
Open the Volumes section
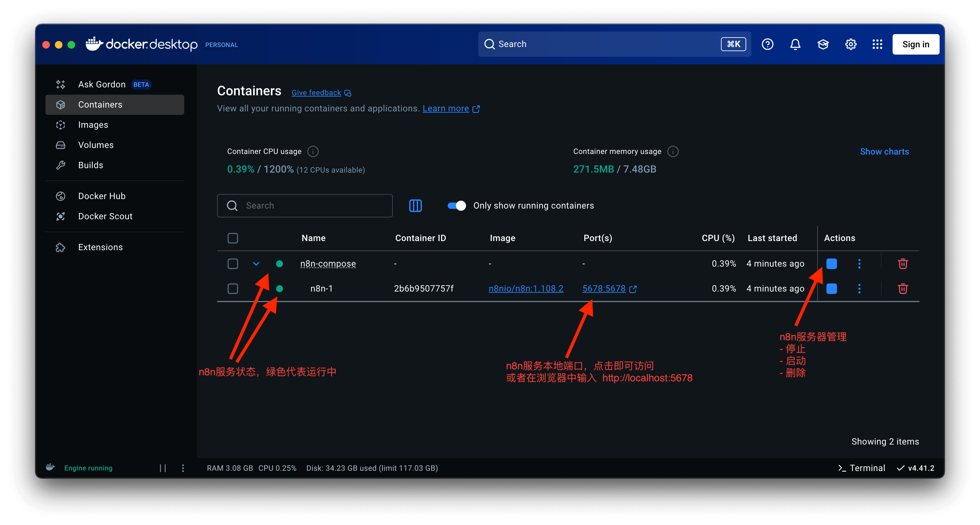[x=96, y=145]
